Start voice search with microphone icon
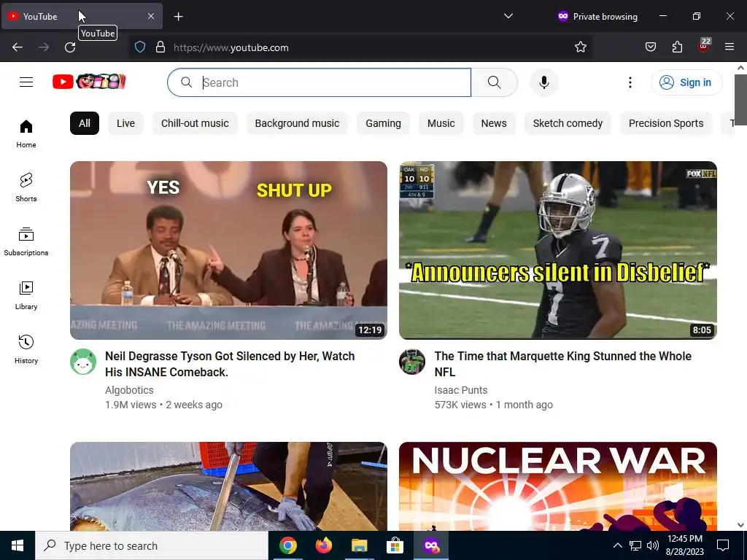The image size is (747, 560). tap(544, 82)
